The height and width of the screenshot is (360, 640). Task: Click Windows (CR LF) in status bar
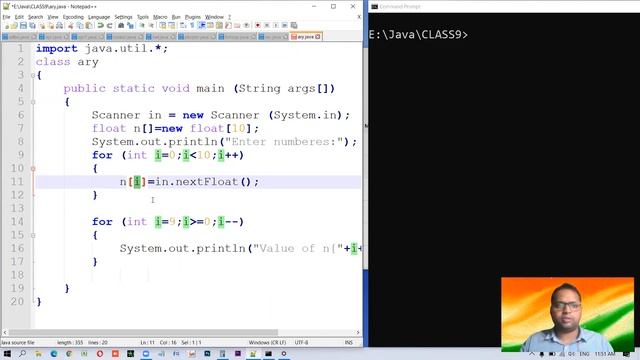(x=267, y=342)
